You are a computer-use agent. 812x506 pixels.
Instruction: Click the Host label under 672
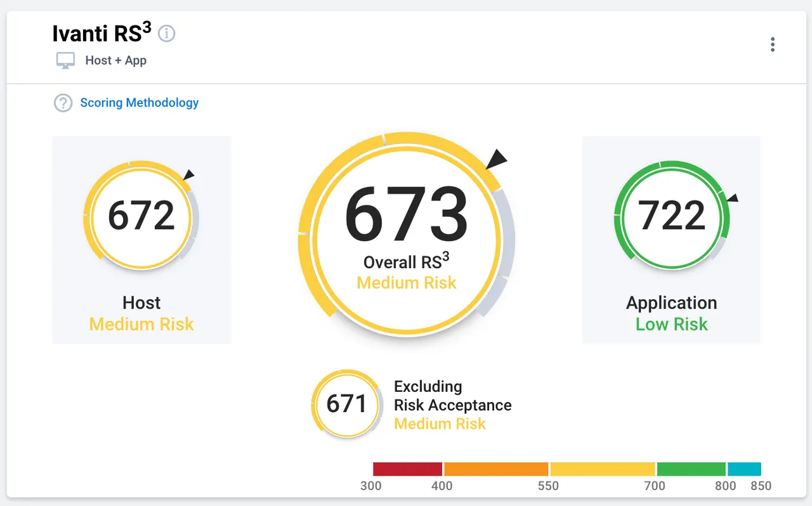(141, 303)
